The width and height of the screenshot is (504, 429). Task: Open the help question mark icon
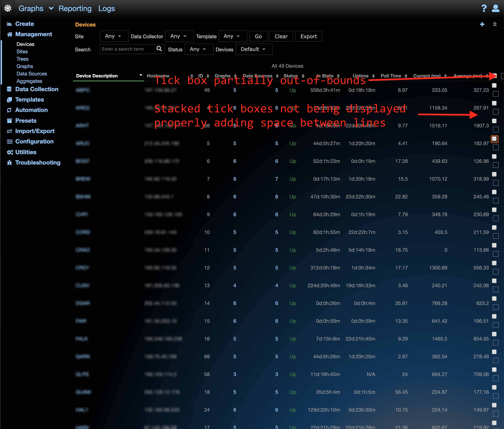point(484,8)
